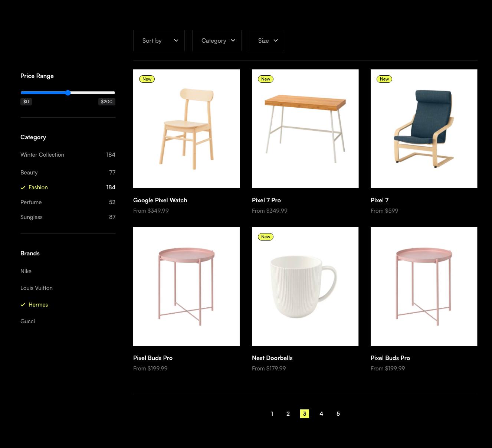Filter by Winter Collection category
The image size is (492, 448).
click(42, 155)
